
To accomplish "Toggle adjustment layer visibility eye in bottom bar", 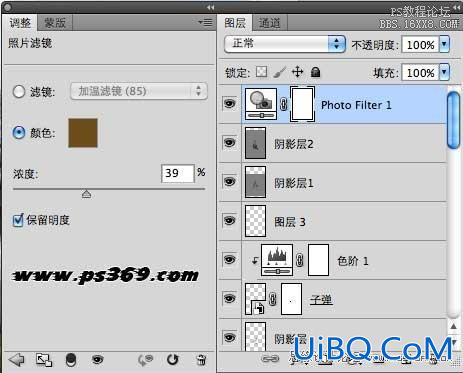I will [x=97, y=360].
